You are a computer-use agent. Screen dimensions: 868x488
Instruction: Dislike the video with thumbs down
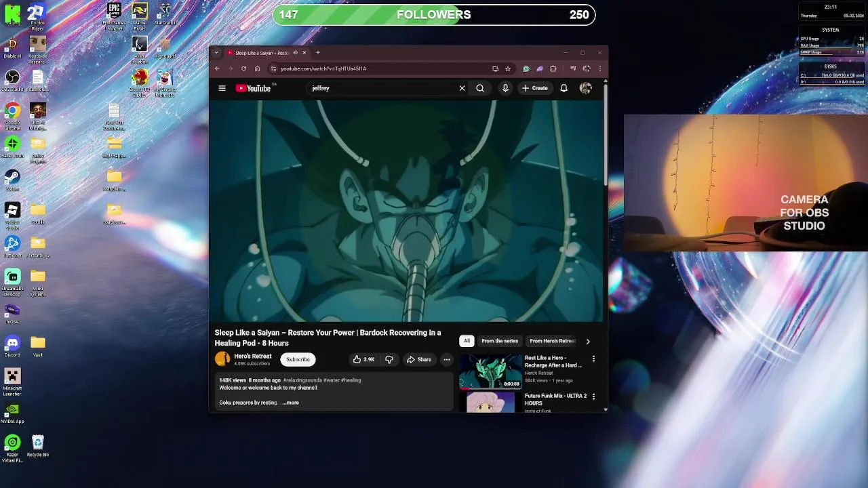pyautogui.click(x=389, y=360)
